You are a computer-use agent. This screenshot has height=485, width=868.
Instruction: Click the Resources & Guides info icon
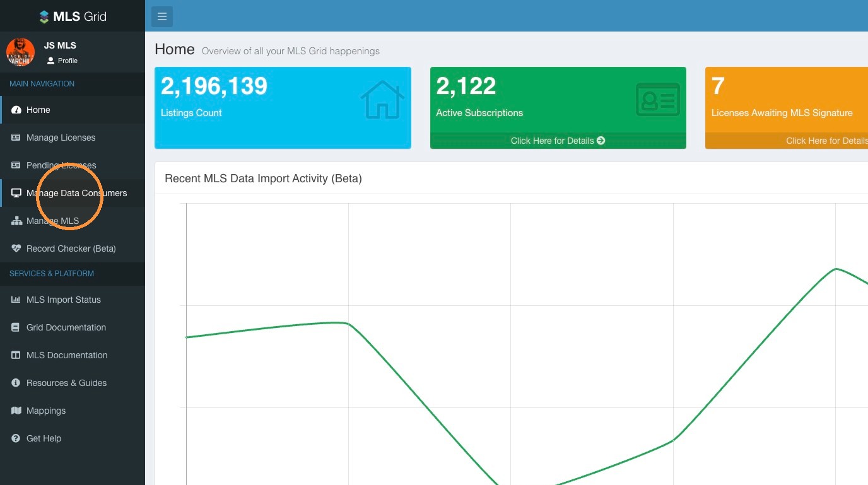click(16, 383)
